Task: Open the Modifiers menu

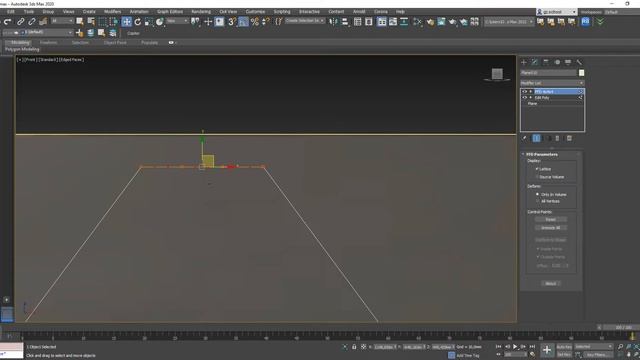Action: [112, 12]
